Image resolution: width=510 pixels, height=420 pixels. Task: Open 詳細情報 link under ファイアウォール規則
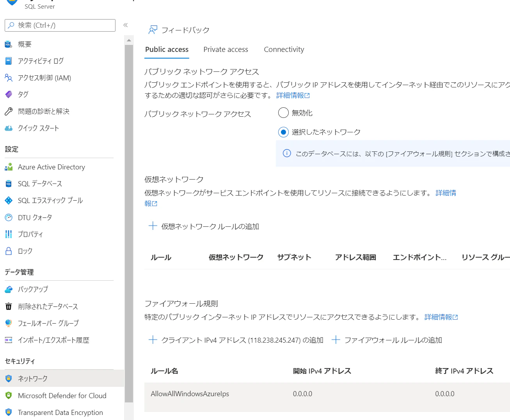[x=441, y=317]
